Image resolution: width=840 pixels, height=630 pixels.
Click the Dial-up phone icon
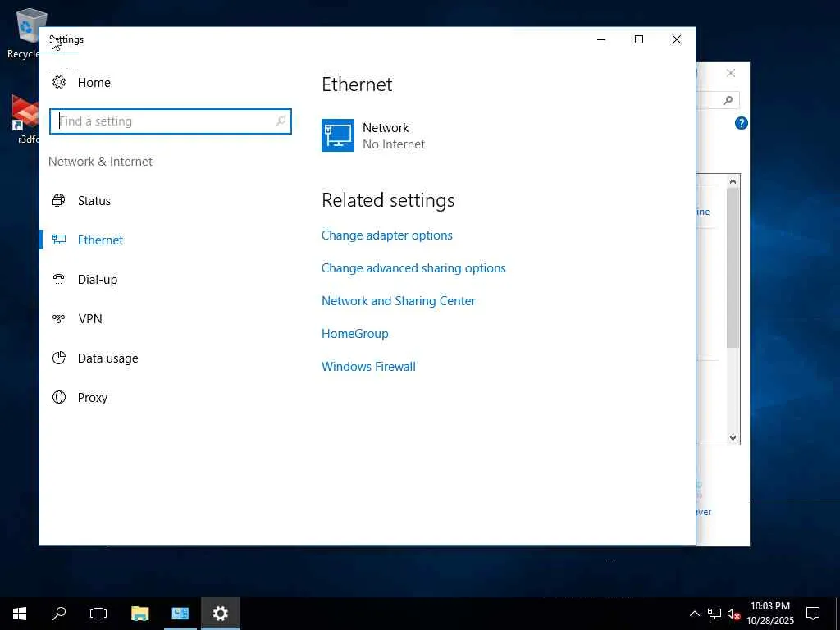[x=59, y=279]
